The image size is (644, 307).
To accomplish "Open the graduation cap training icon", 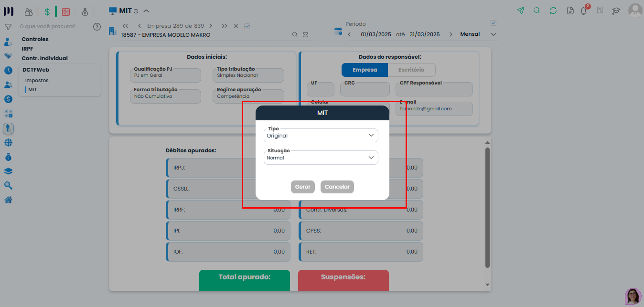I will click(x=616, y=11).
